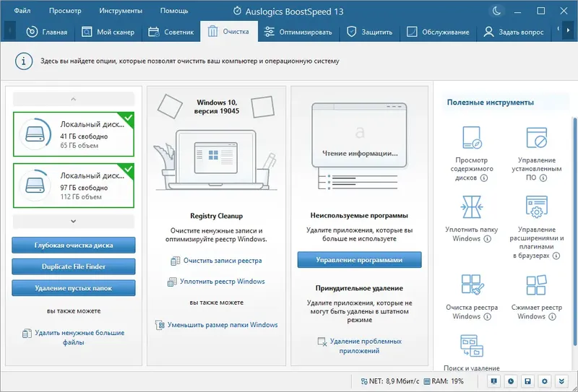
Task: Open Управление расширениями и плагинами icon
Action: (536, 207)
